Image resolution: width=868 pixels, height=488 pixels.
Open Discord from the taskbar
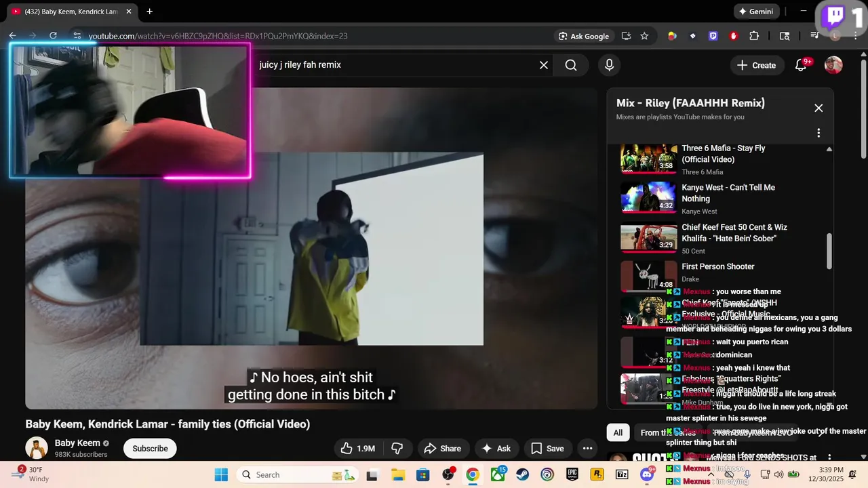(x=647, y=474)
